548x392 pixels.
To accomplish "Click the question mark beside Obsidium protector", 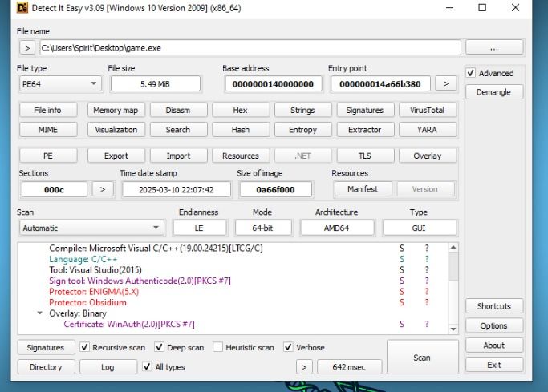I will pyautogui.click(x=427, y=303).
